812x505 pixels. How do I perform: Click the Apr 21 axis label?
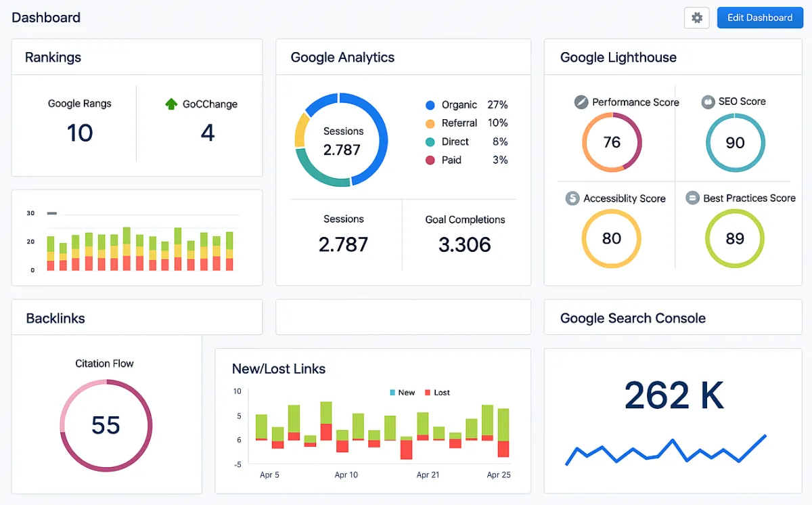428,475
